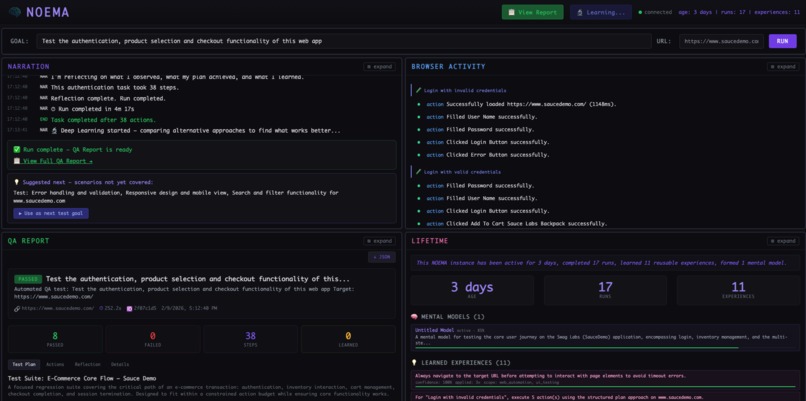Open the Details tab
806x401 pixels.
(x=120, y=364)
